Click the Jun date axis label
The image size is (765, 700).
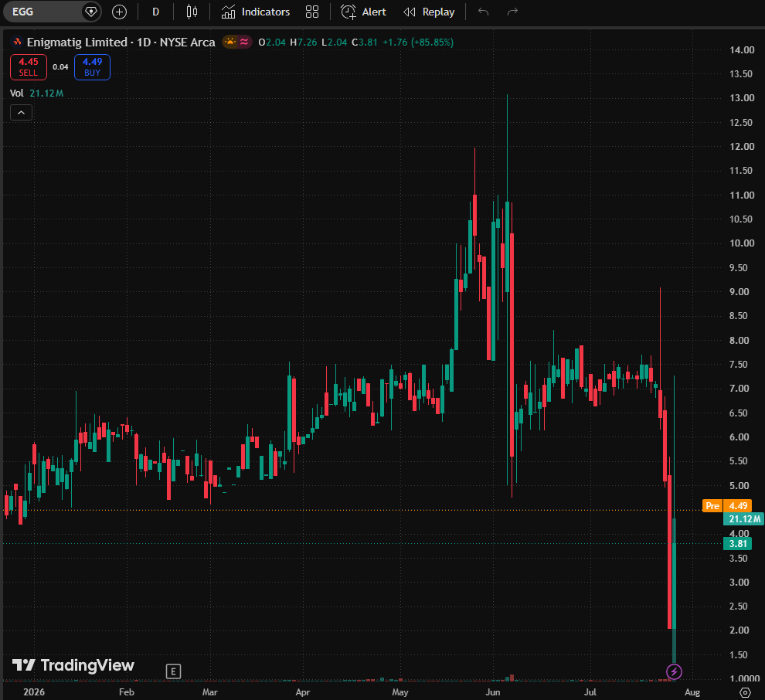tap(493, 692)
